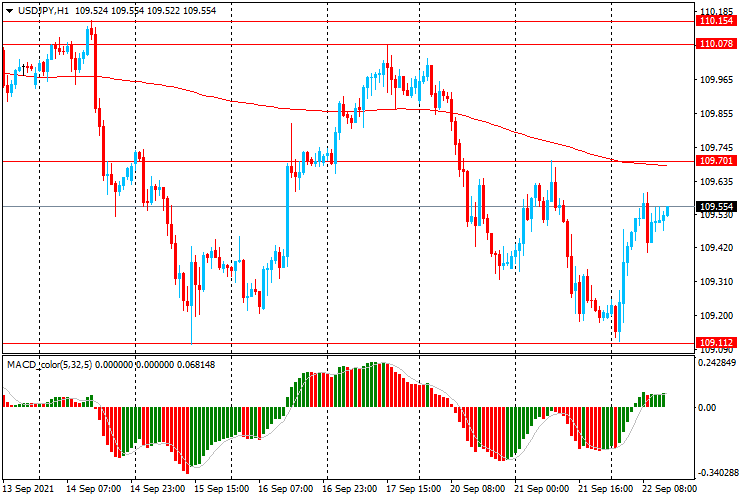Click the 13 Sep 2021 date label

(x=28, y=489)
